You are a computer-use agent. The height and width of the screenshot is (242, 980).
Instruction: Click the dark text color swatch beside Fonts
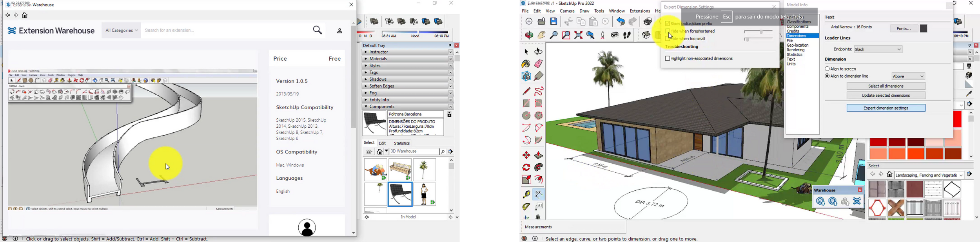point(924,29)
